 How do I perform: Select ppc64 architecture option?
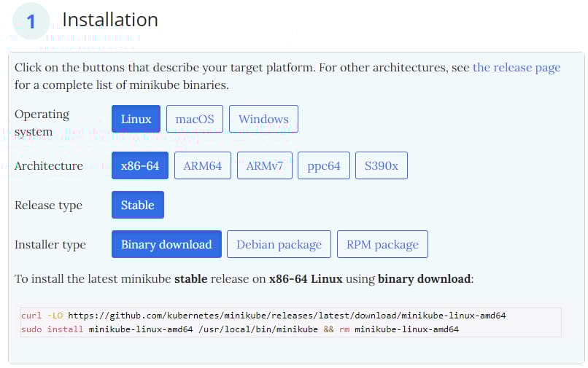(x=324, y=165)
